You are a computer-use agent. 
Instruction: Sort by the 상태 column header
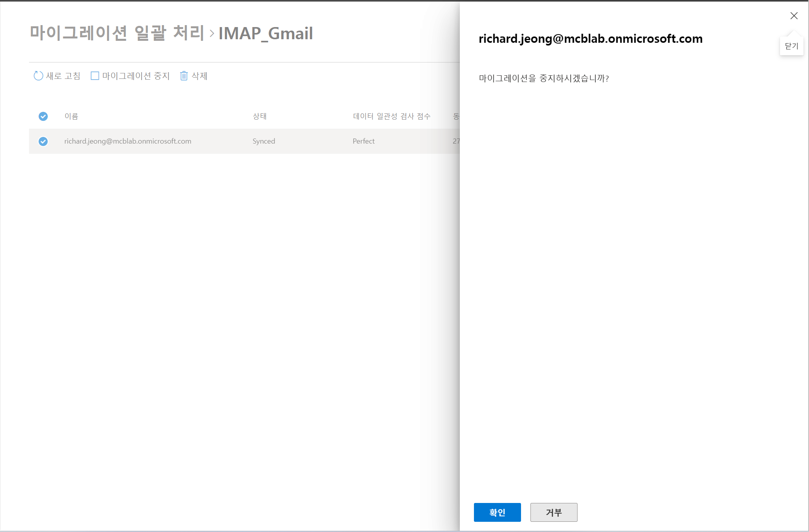coord(260,116)
